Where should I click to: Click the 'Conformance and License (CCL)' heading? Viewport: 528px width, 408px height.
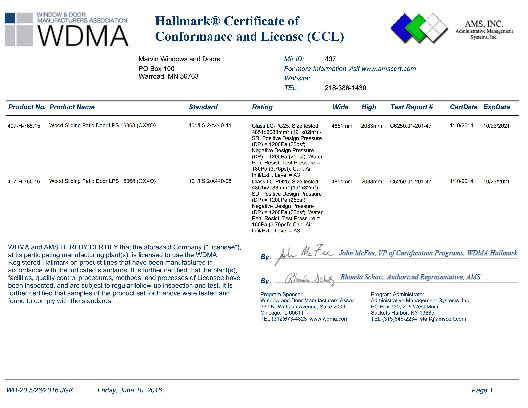[x=250, y=36]
